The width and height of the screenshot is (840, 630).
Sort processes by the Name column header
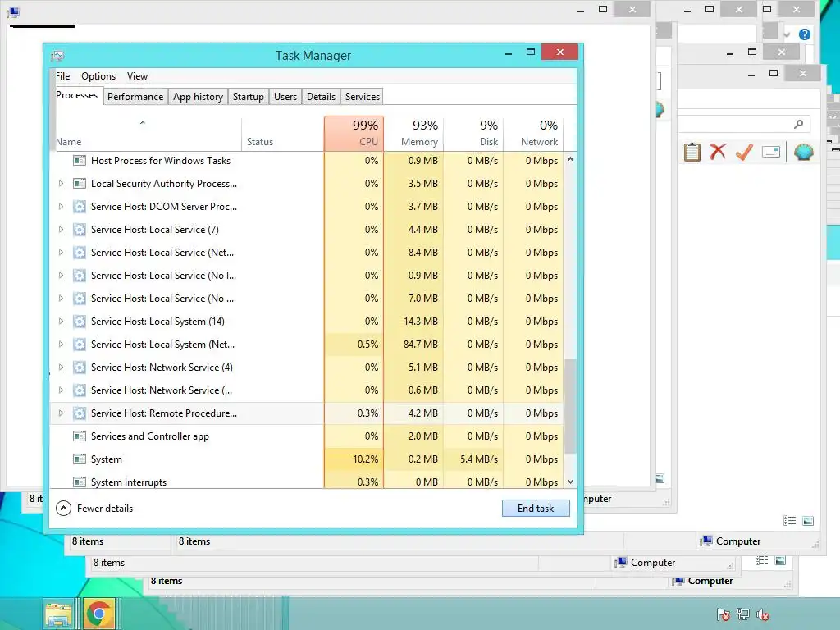[x=148, y=134]
